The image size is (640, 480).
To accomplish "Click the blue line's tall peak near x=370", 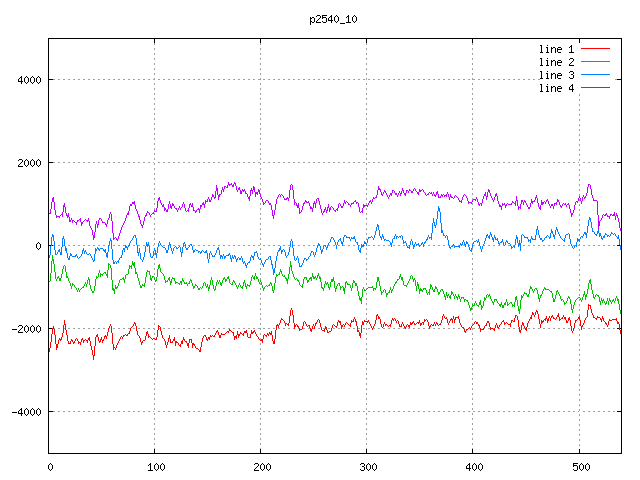I will pyautogui.click(x=438, y=209).
